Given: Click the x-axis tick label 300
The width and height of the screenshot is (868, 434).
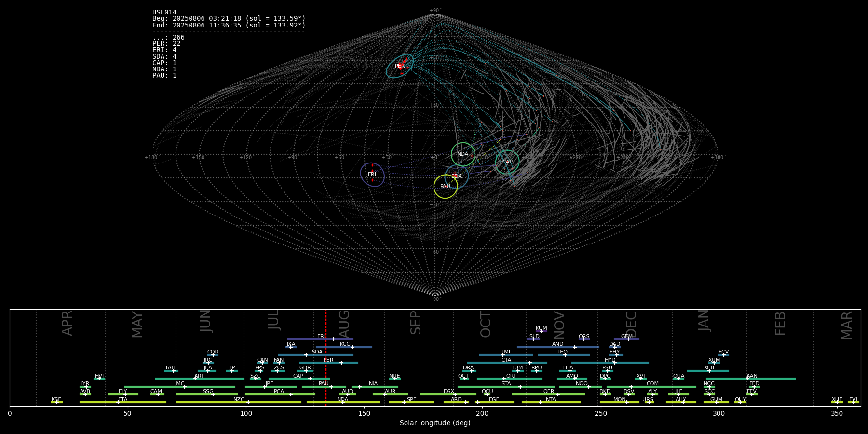Looking at the screenshot, I should click(719, 413).
